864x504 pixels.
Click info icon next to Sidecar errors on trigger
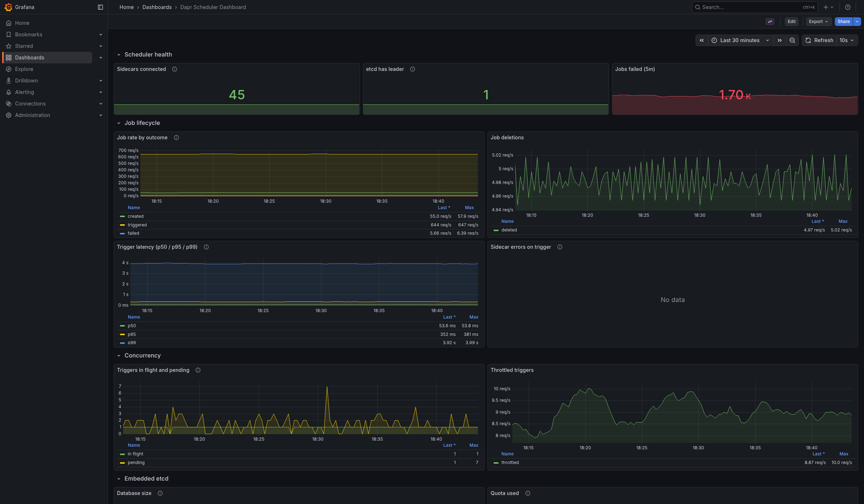560,247
